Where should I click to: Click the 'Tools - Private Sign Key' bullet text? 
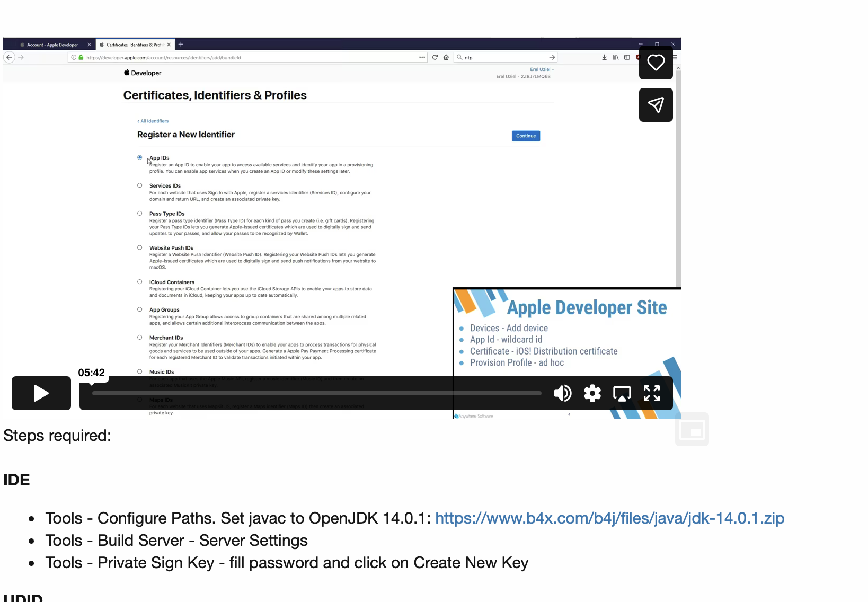point(287,562)
